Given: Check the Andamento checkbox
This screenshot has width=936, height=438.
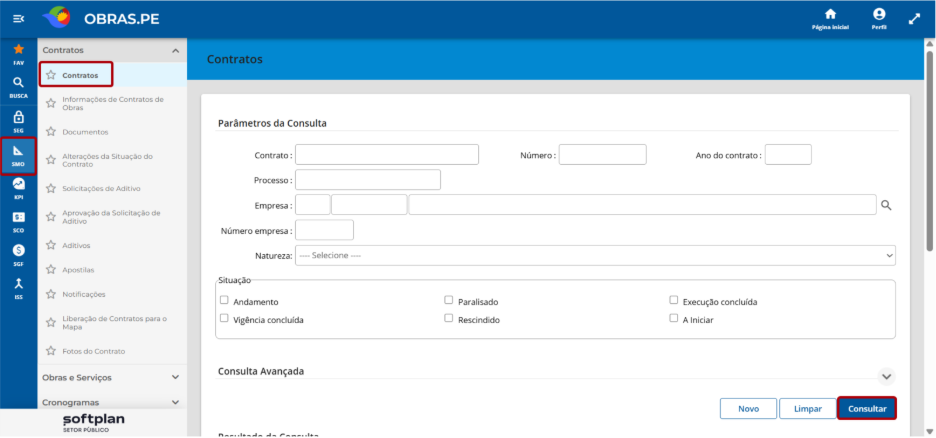Looking at the screenshot, I should point(224,300).
